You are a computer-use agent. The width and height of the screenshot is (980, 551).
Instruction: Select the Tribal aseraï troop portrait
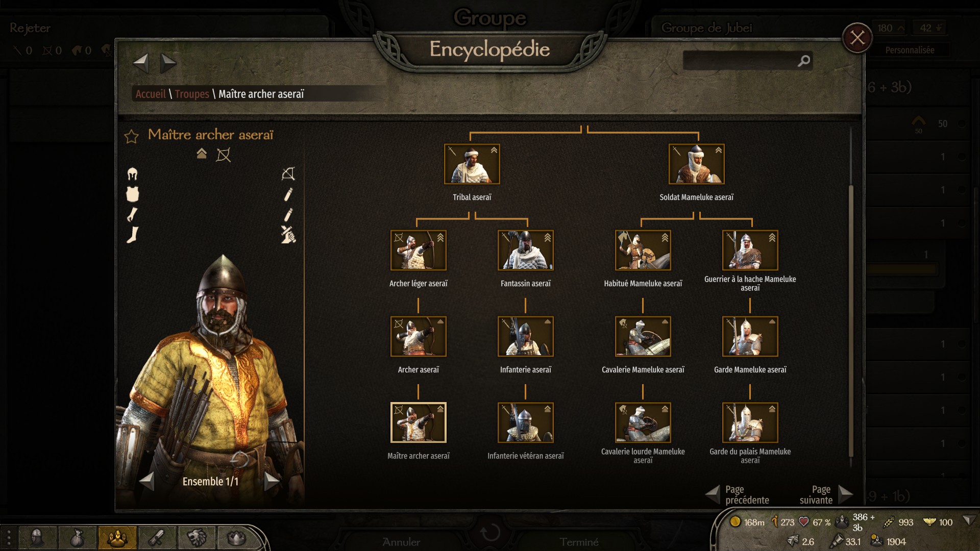point(472,164)
